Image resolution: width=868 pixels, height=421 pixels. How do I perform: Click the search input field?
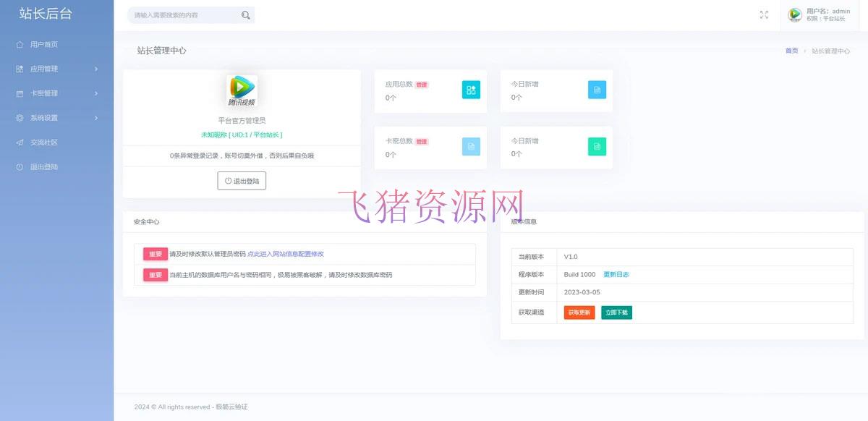tap(184, 14)
